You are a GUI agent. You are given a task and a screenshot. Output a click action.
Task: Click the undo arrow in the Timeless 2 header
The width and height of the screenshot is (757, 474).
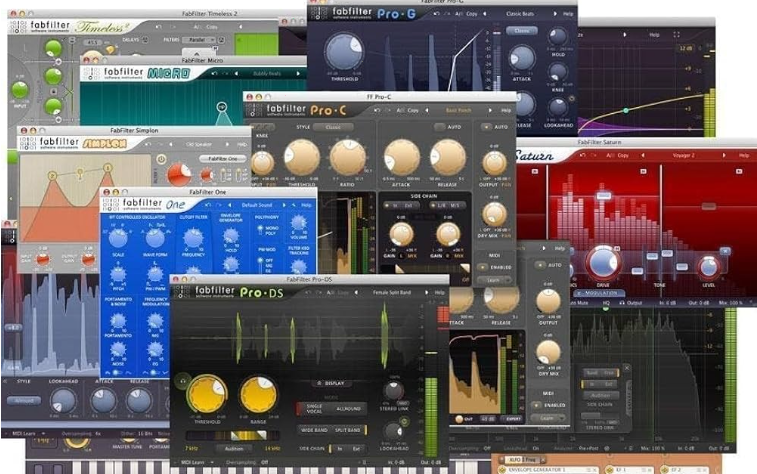158,27
